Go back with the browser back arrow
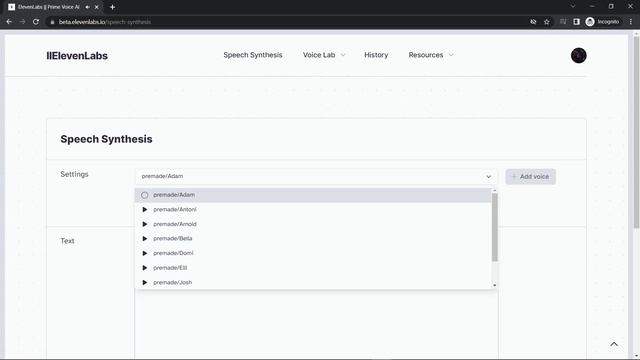The height and width of the screenshot is (360, 640). point(9,22)
